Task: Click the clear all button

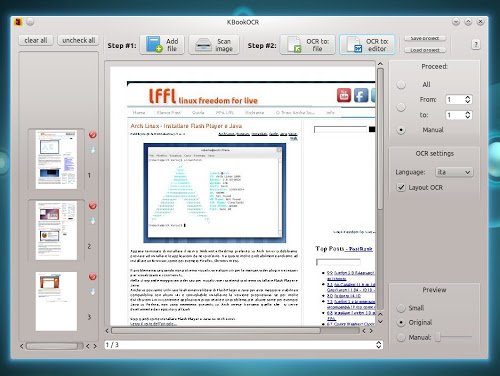Action: (36, 40)
